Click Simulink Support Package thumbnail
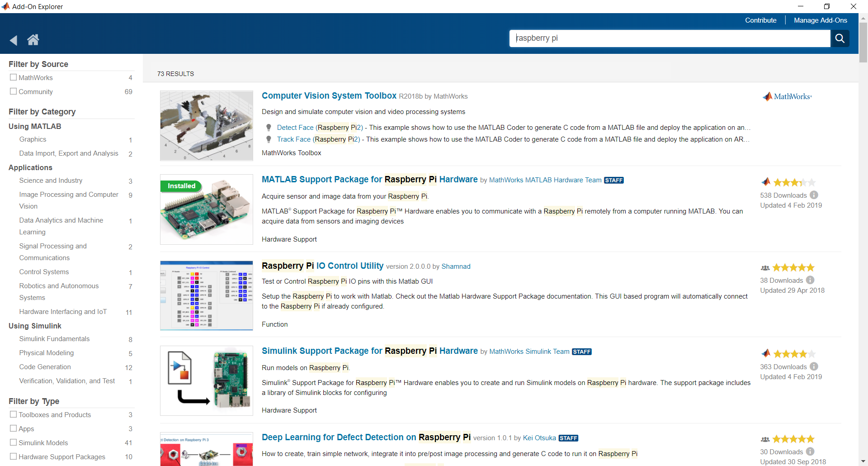This screenshot has height=466, width=868. (x=207, y=381)
